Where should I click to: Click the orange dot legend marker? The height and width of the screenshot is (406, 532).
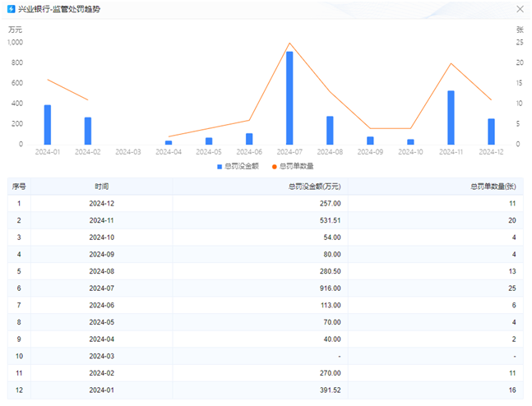coord(274,166)
